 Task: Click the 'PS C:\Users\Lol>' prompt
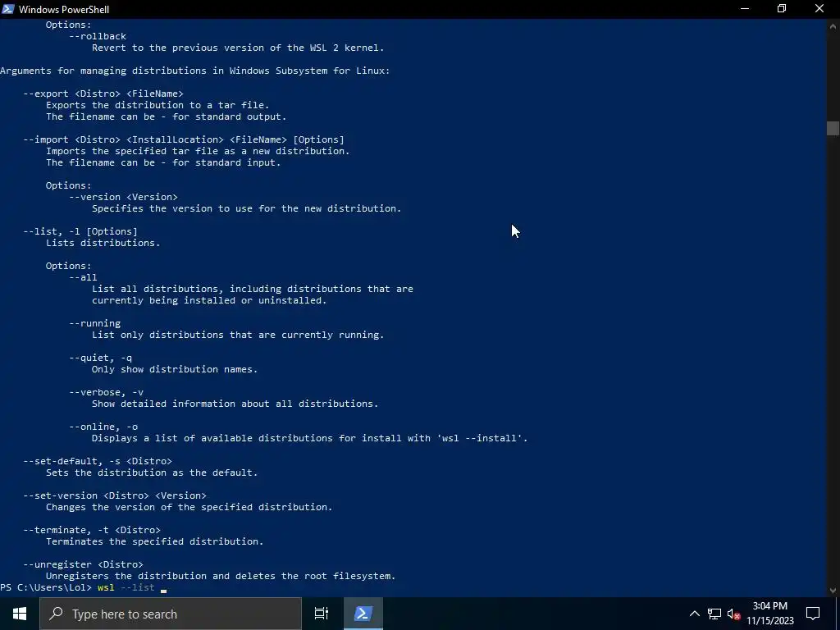(46, 587)
